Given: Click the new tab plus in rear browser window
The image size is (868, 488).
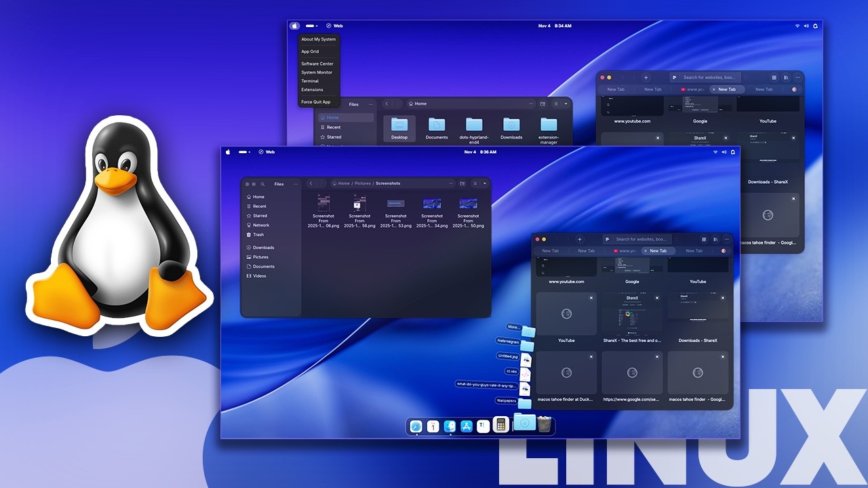Looking at the screenshot, I should 646,77.
